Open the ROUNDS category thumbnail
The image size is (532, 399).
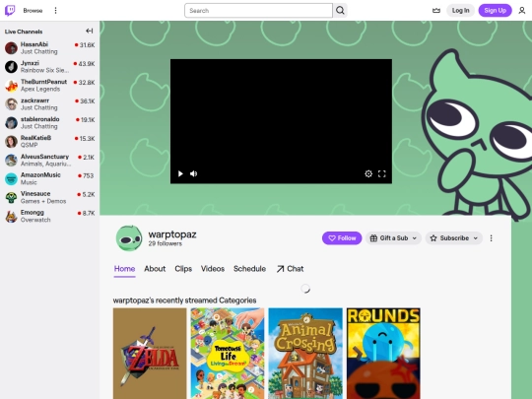[383, 354]
